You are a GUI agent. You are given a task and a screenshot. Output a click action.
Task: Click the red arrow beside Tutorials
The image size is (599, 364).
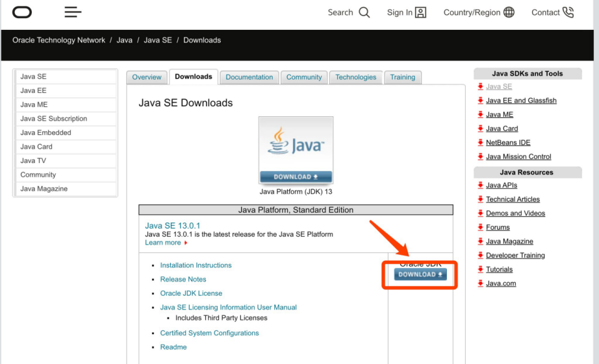point(480,269)
